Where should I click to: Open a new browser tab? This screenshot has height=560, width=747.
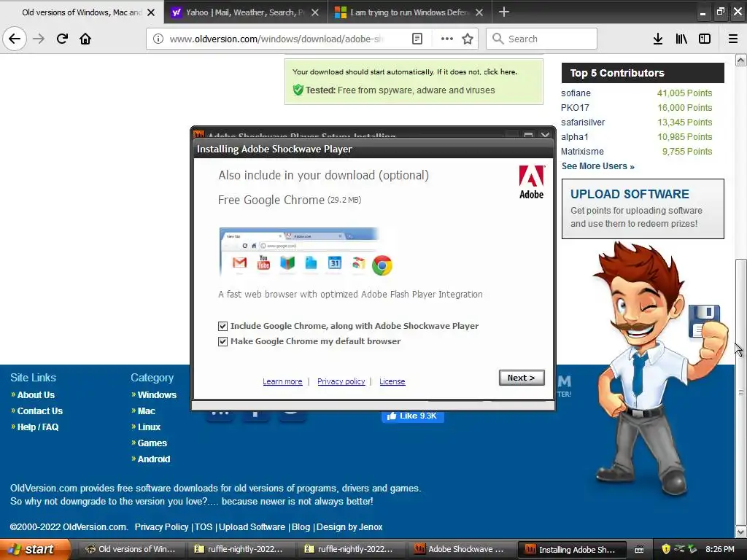[x=503, y=12]
